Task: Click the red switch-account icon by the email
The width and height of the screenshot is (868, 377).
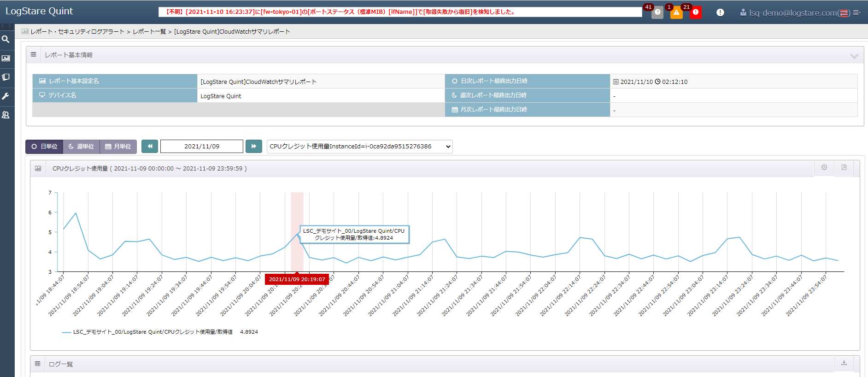Action: [x=844, y=13]
